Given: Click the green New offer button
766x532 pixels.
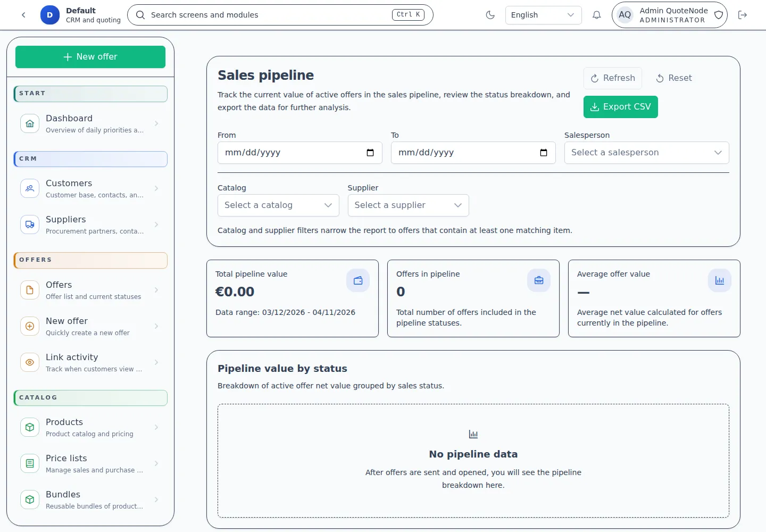Looking at the screenshot, I should point(90,57).
